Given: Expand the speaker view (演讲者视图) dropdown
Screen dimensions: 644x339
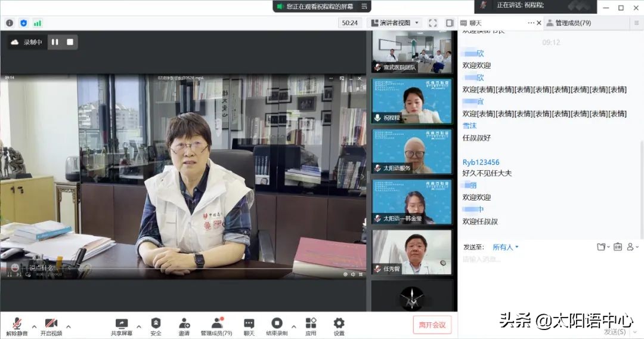Looking at the screenshot, I should coord(395,23).
